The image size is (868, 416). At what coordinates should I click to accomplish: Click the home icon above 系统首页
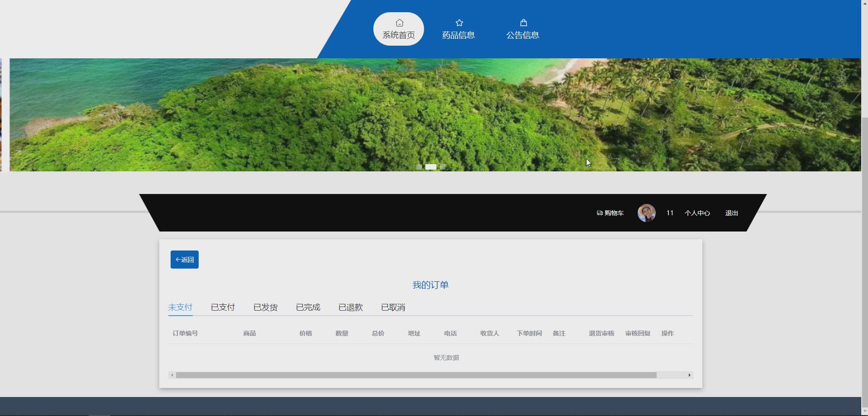tap(399, 23)
